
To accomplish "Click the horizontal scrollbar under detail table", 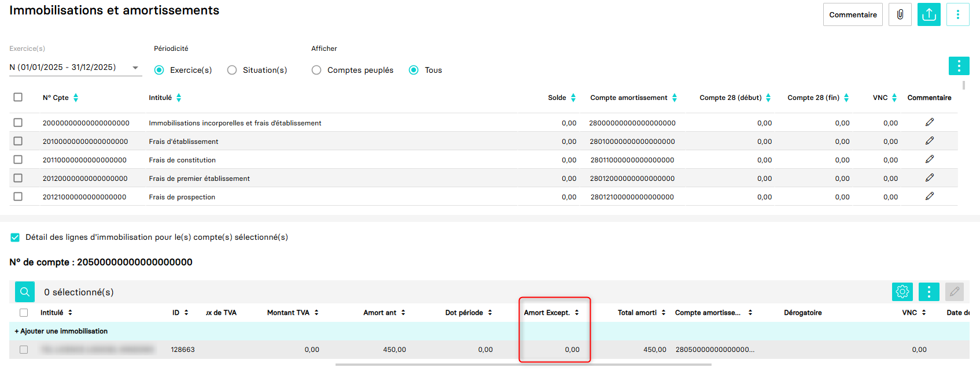I will click(523, 365).
